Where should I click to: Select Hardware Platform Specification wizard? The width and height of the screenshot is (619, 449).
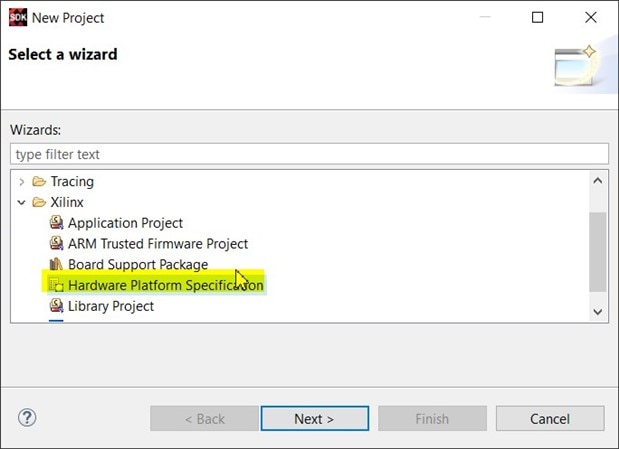(x=165, y=285)
